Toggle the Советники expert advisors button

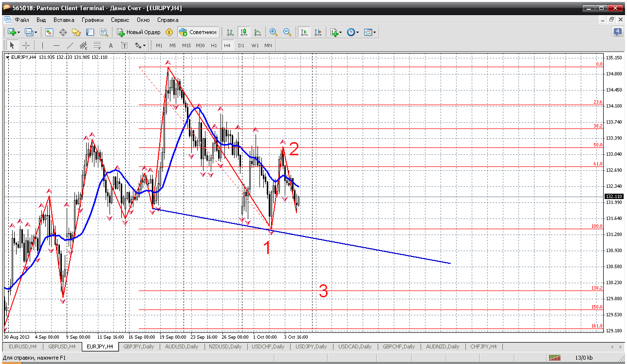(x=198, y=32)
